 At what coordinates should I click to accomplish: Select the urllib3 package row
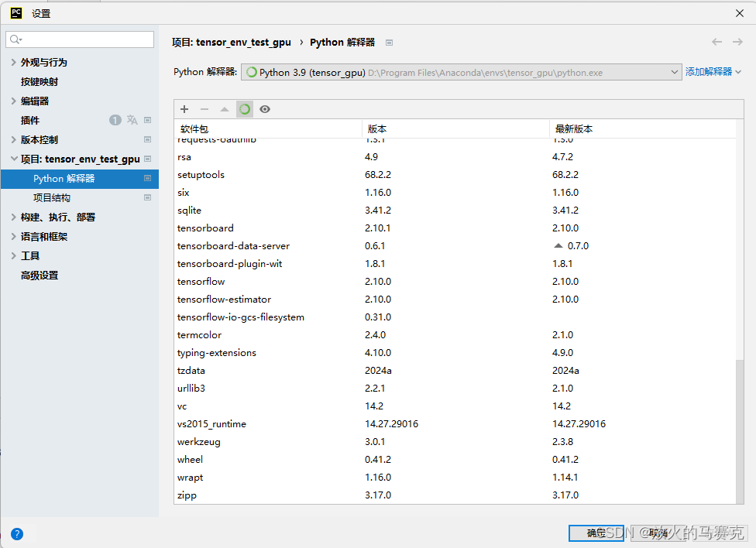pyautogui.click(x=455, y=388)
